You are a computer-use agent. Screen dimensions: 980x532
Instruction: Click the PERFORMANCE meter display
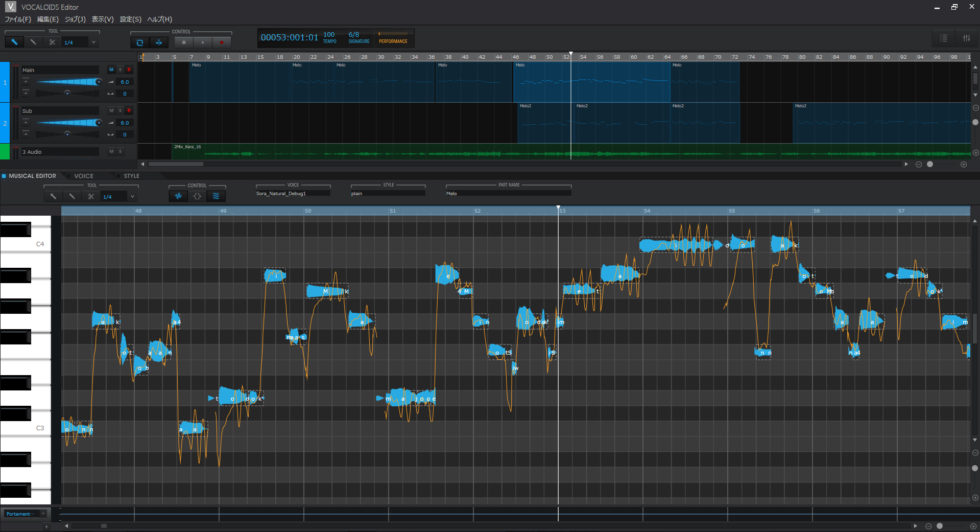(393, 37)
